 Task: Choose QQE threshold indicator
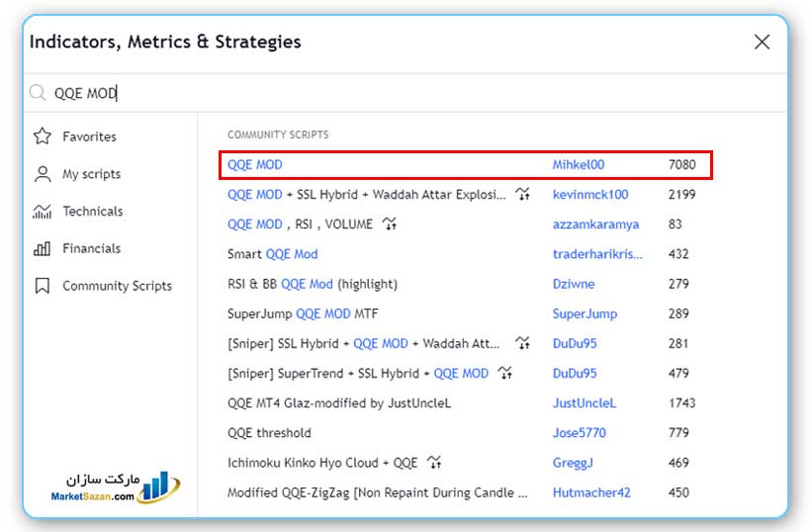coord(269,433)
